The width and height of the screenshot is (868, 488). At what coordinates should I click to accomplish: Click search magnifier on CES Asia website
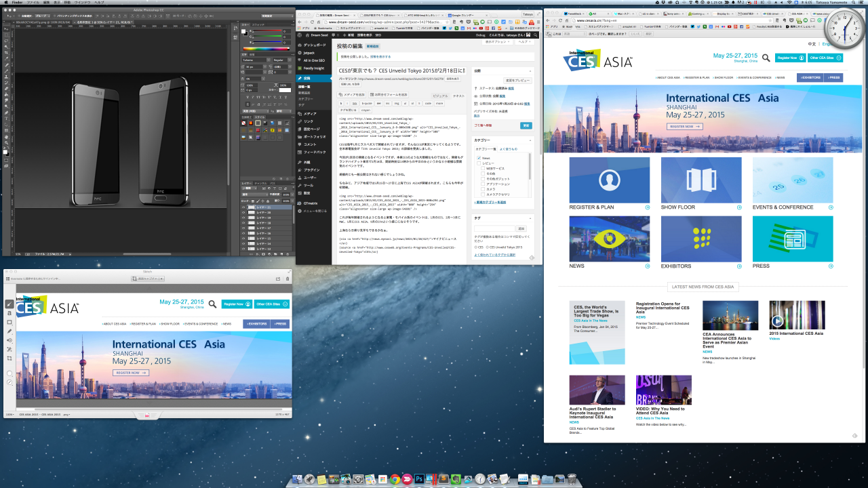coord(766,58)
